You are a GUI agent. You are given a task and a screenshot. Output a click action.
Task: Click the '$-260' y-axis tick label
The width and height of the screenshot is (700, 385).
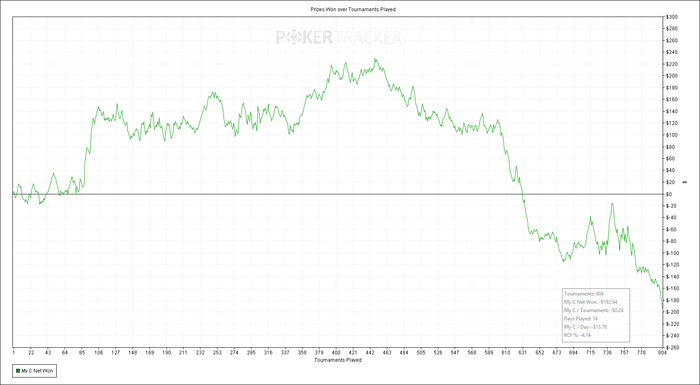(672, 347)
